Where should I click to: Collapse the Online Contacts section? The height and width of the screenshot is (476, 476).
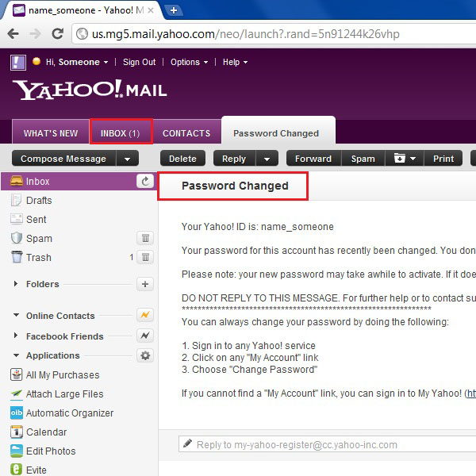pos(17,315)
